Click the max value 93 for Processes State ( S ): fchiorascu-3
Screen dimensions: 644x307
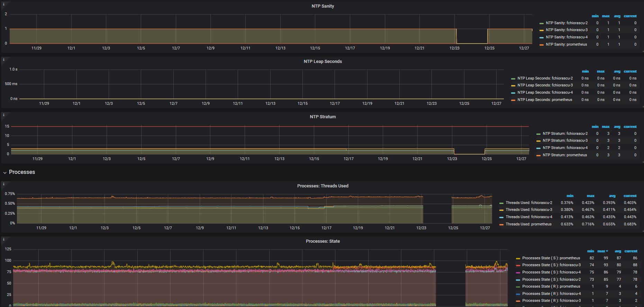pos(606,265)
